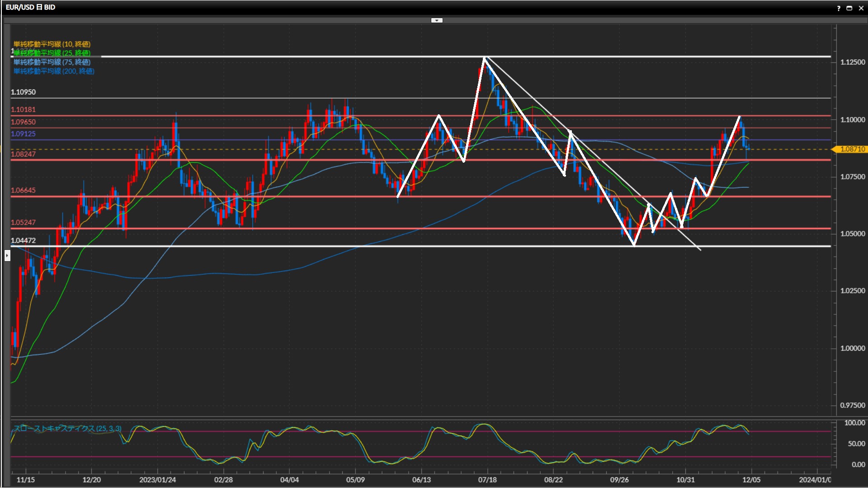Select the 1.08247 red support line label

(x=23, y=154)
